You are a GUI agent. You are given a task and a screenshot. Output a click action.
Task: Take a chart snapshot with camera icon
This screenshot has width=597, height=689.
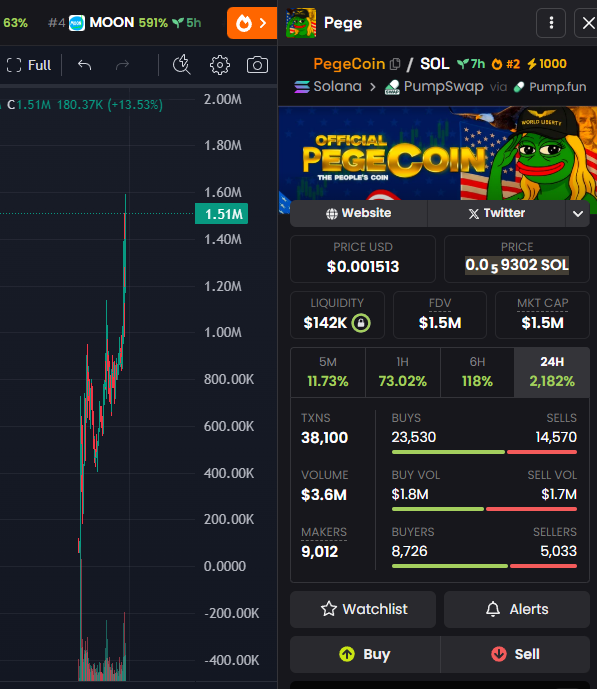[x=257, y=65]
